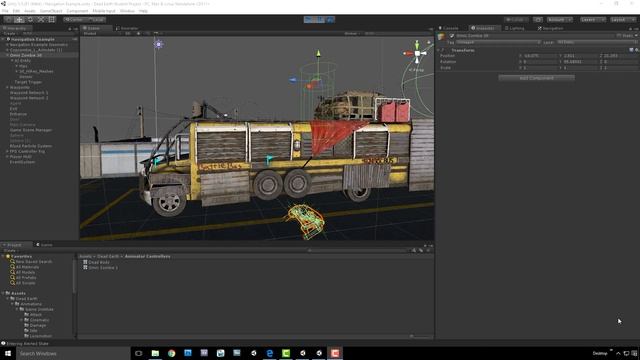
Task: Toggle 2D scene view mode
Action: (128, 33)
